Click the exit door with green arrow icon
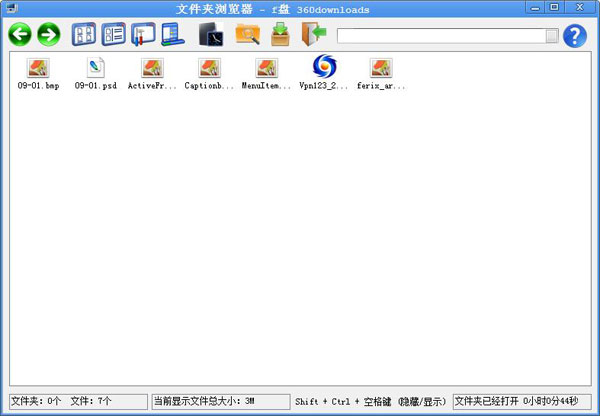The height and width of the screenshot is (416, 600). pyautogui.click(x=314, y=36)
